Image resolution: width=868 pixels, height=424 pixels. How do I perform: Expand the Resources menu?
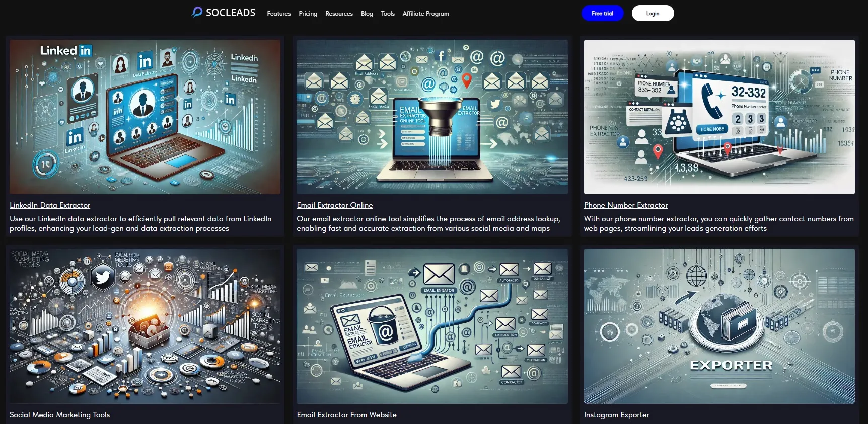click(339, 14)
